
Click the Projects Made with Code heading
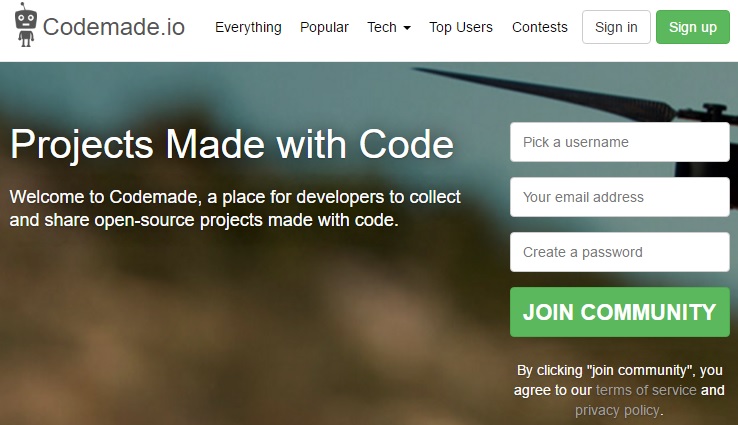(232, 144)
